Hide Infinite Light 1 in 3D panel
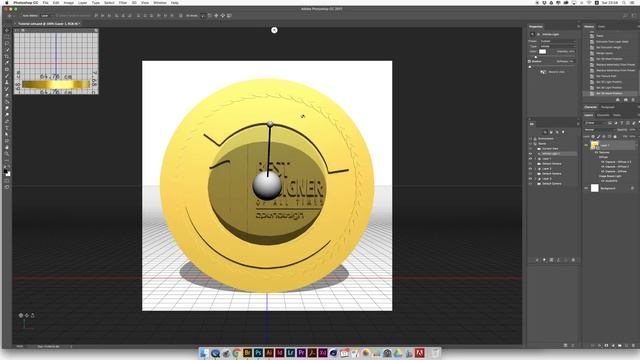Screen dimensions: 640x360 tap(531, 153)
